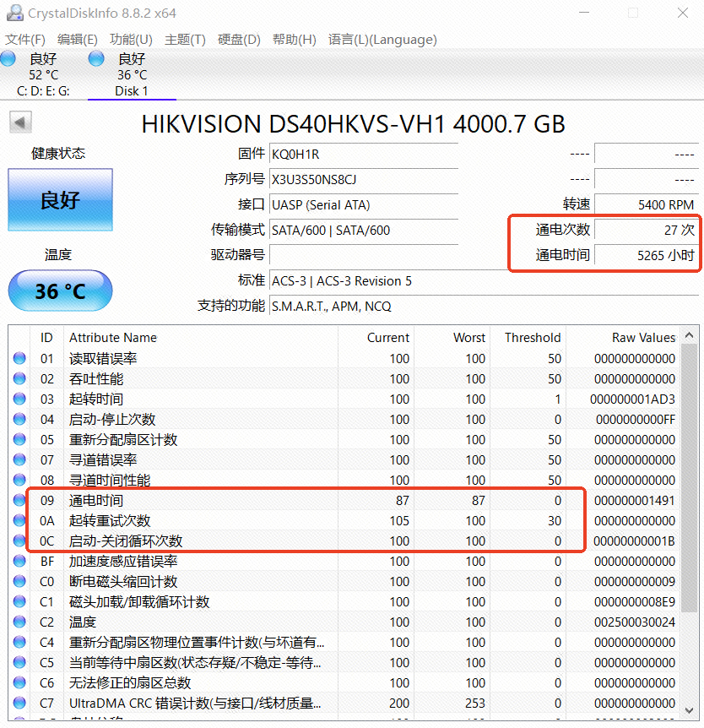This screenshot has width=704, height=728.
Task: Click status dot of 0A 起转重试次数 row
Action: 19,520
